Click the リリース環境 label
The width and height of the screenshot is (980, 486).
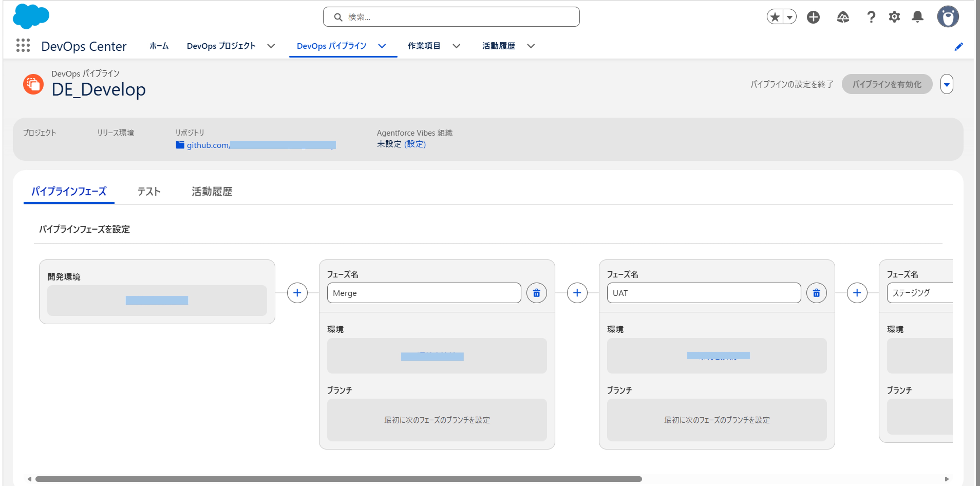tap(115, 133)
